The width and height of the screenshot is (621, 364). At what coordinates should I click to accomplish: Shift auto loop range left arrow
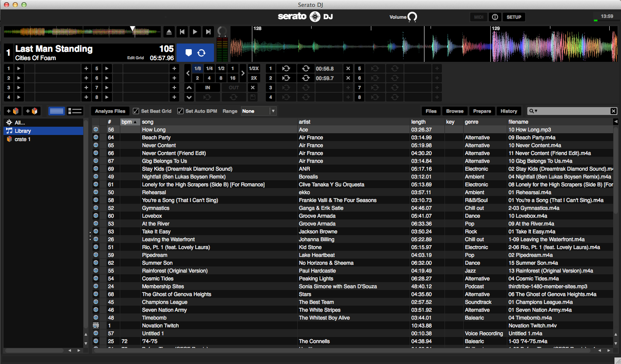tap(188, 73)
